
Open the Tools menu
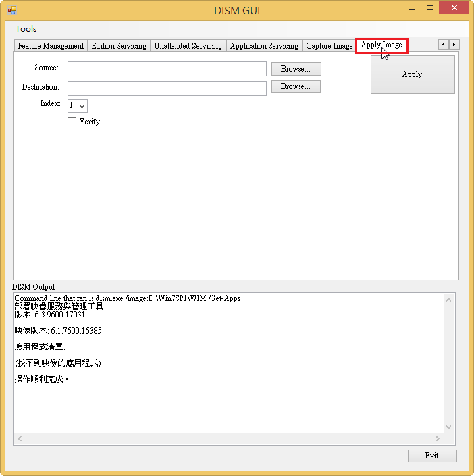pos(26,29)
